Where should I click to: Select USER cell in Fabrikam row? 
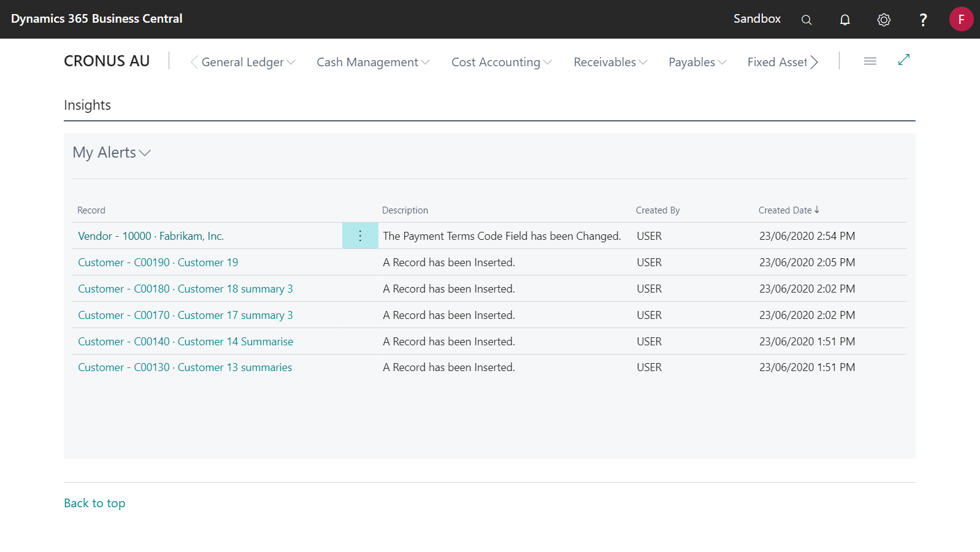click(x=649, y=236)
